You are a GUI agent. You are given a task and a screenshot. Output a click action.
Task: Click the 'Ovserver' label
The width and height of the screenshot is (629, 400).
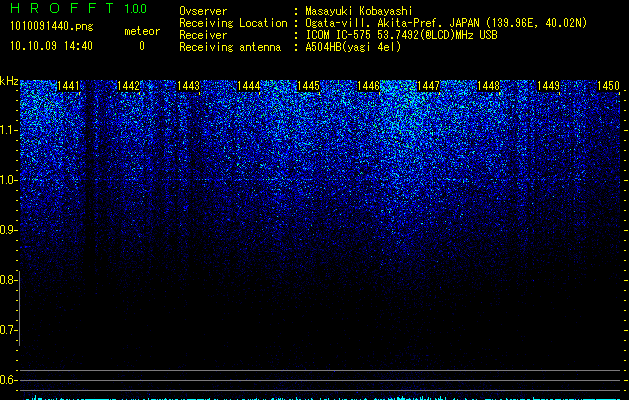[203, 11]
